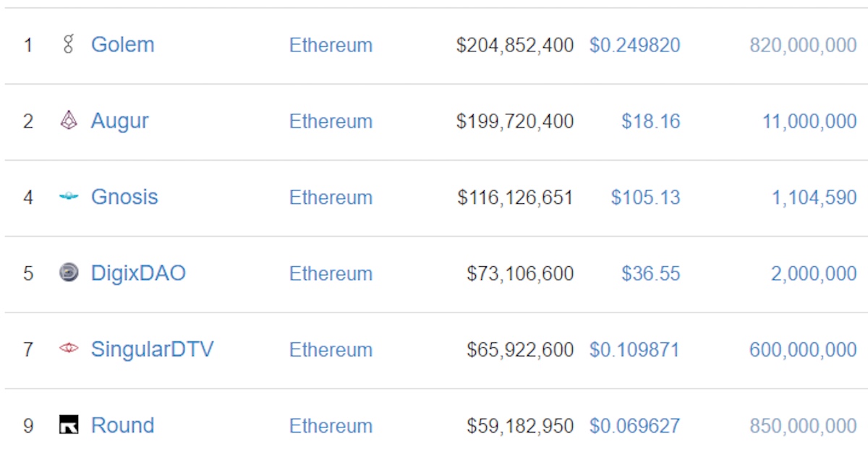Click SingularDTV supply 600,000,000
868x463 pixels.
pos(803,349)
